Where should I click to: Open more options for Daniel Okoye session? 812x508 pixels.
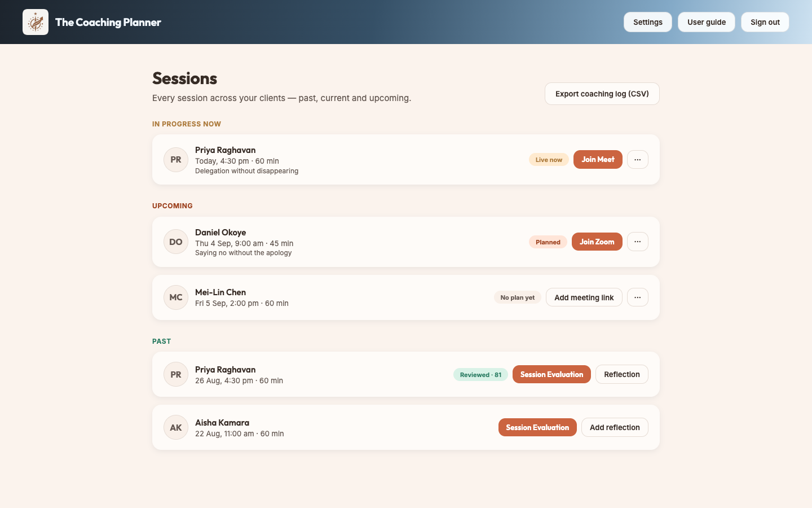638,242
